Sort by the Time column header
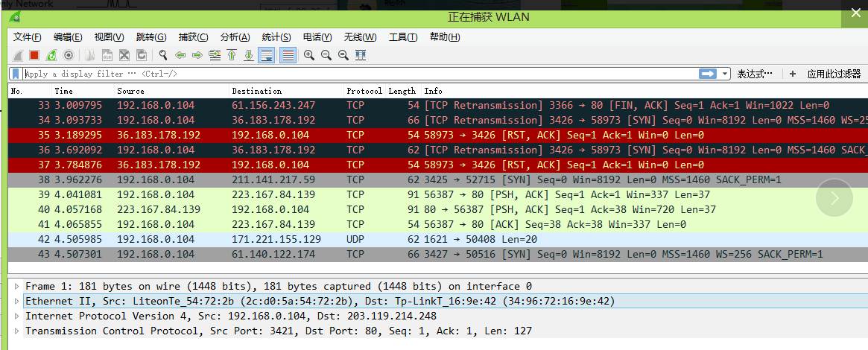 coord(83,91)
